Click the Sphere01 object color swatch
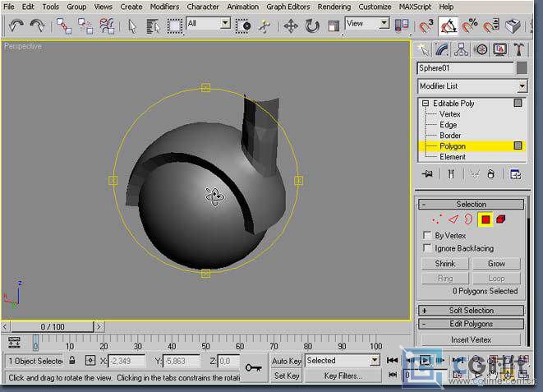This screenshot has width=543, height=392. (522, 68)
